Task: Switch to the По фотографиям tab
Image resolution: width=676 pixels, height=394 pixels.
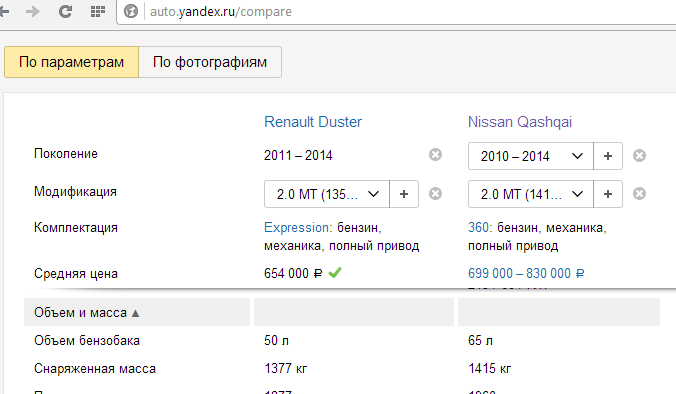Action: 210,62
